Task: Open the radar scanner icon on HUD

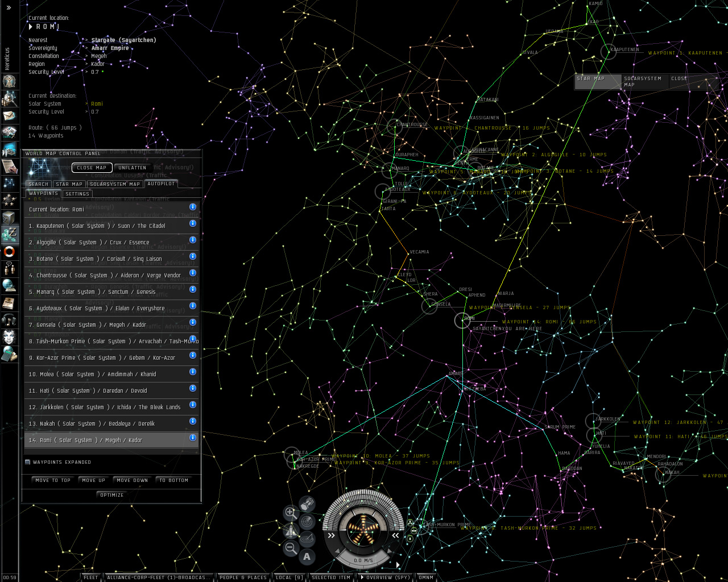Action: pos(307,521)
